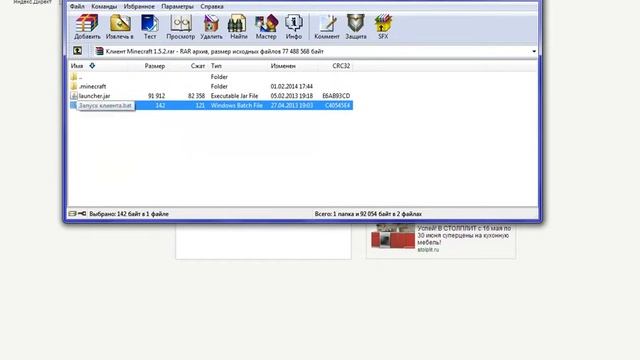
Task: Expand the archive path dropdown arrow
Action: [534, 51]
